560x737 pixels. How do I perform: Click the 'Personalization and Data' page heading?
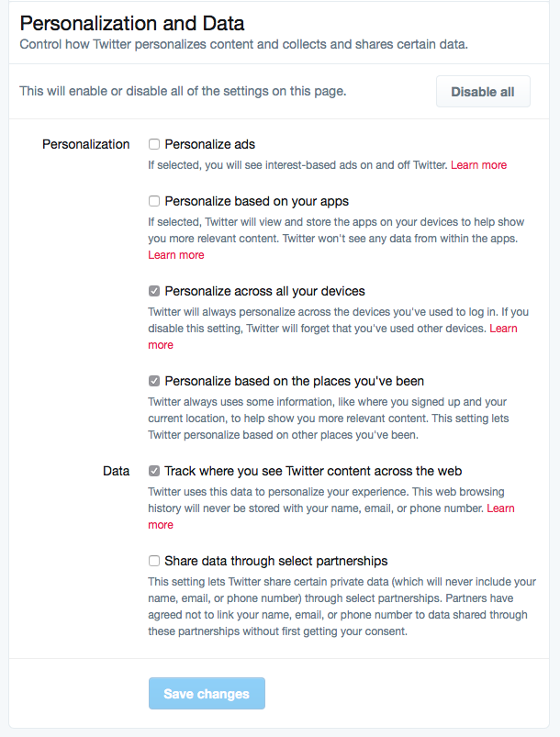[132, 24]
